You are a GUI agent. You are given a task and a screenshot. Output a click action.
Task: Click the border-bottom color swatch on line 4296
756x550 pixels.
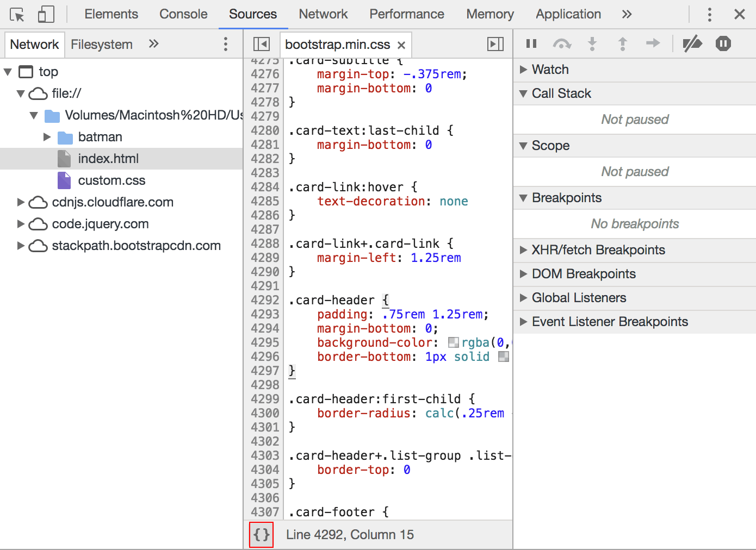click(x=504, y=357)
